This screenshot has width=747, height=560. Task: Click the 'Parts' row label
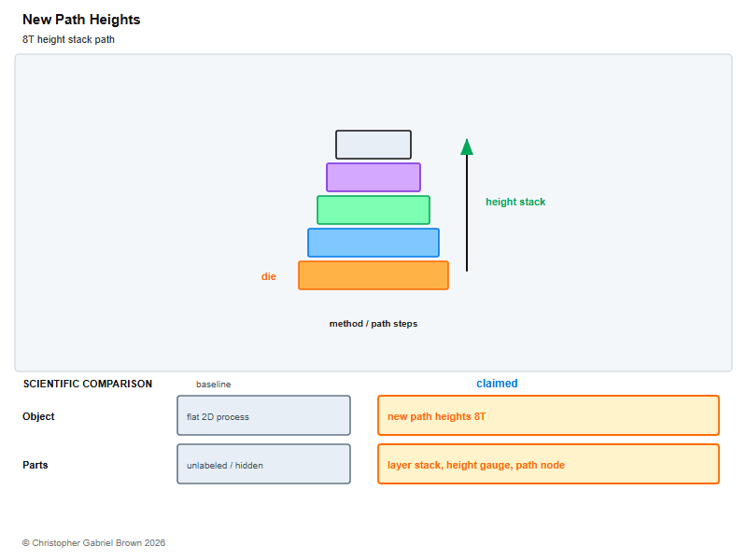(35, 465)
